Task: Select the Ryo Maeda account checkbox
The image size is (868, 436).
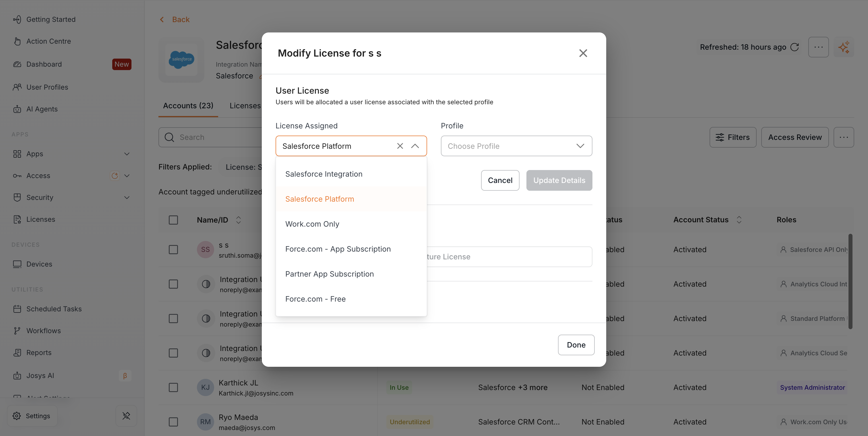Action: (173, 422)
